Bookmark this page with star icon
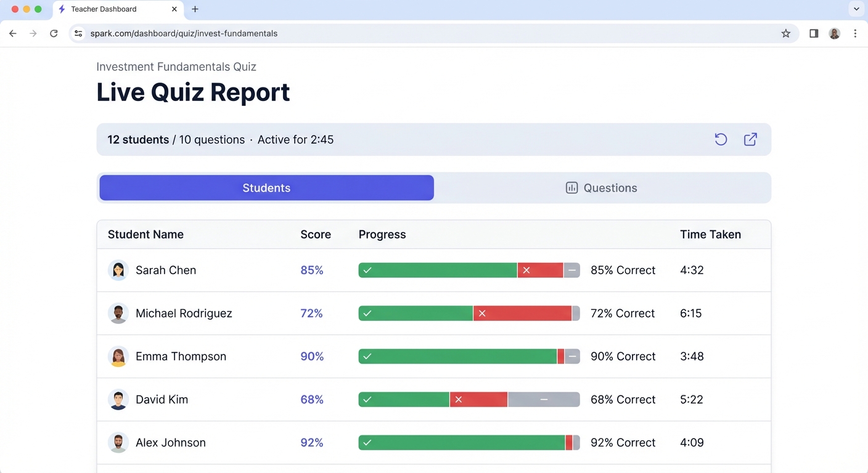Image resolution: width=868 pixels, height=473 pixels. tap(785, 34)
